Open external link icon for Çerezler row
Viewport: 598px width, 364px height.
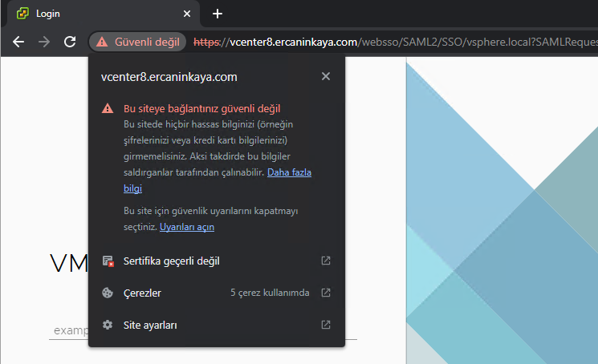(x=325, y=293)
